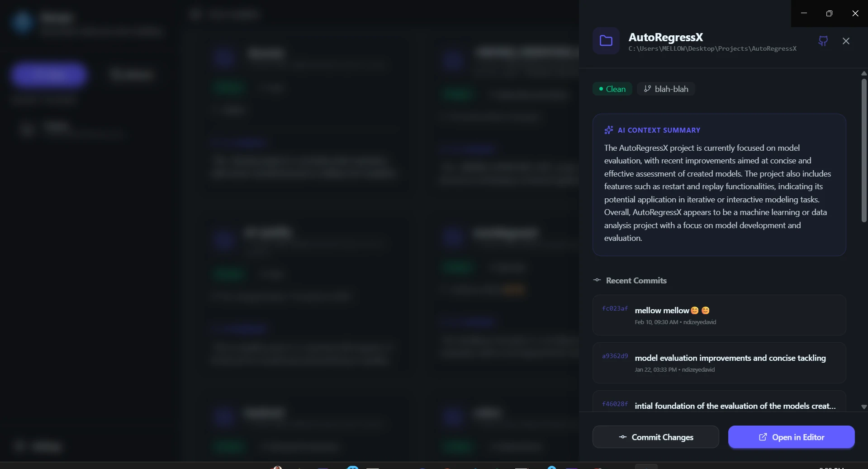Screen dimensions: 868x469
Task: Click the branch icon next to Recent Commits
Action: 597,280
